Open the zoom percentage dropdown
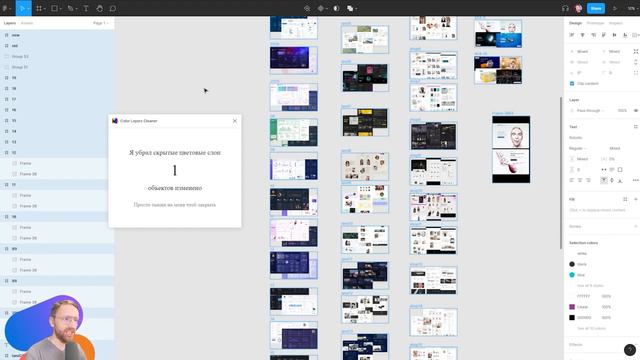640x360 pixels. (632, 8)
